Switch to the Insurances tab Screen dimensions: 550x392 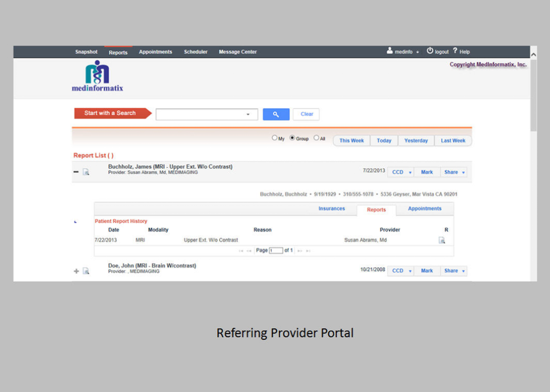[332, 209]
